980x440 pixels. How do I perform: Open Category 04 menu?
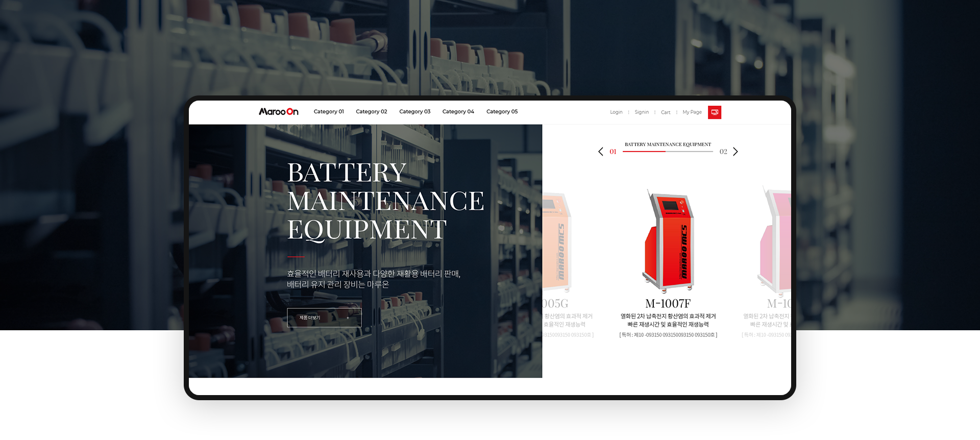pyautogui.click(x=458, y=112)
